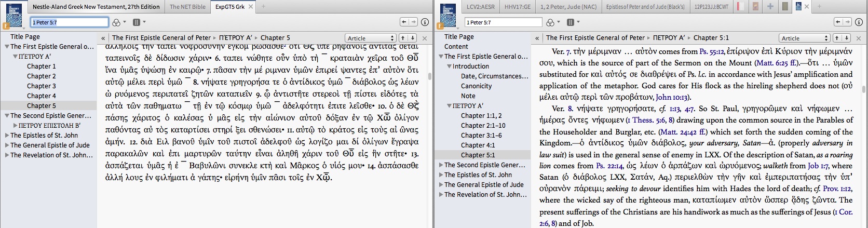Jump to previous article in left pane

[x=402, y=38]
